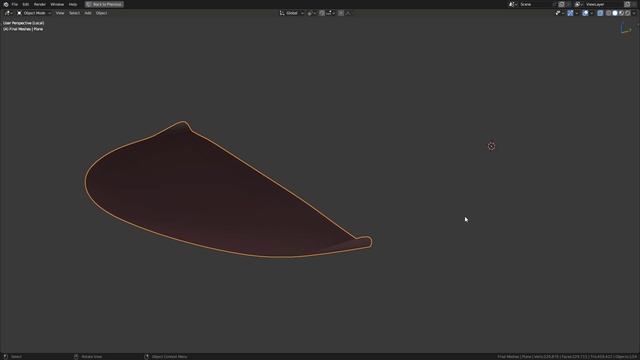The width and height of the screenshot is (640, 360).
Task: Open the shading options dropdown
Action: click(x=634, y=13)
